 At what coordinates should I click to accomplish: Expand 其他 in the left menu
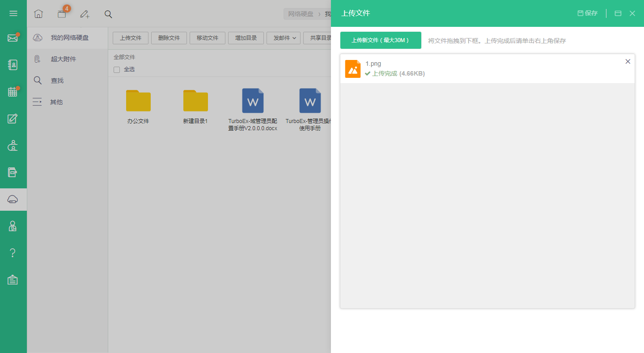68,102
